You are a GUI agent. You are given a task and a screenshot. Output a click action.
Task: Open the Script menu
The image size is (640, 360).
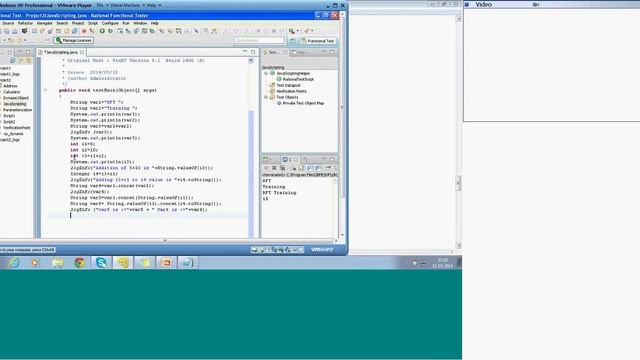(x=93, y=23)
